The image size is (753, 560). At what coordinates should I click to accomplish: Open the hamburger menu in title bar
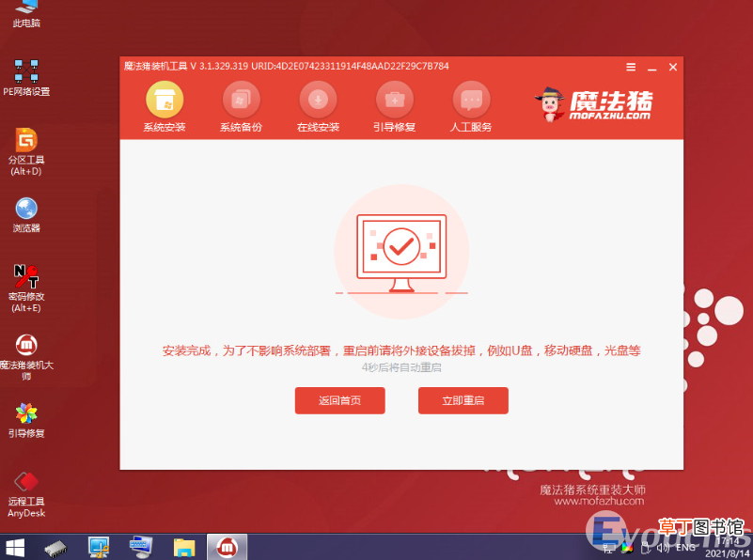click(631, 67)
